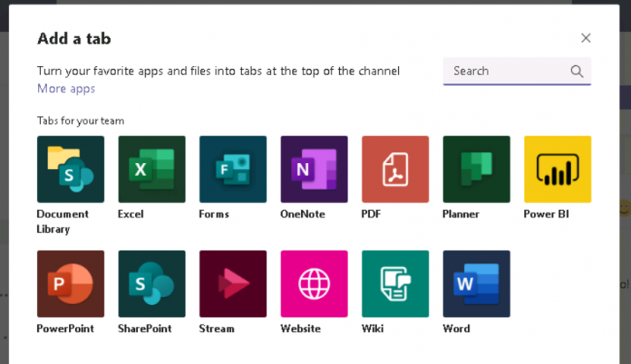Click the 'Website' label text

point(301,329)
